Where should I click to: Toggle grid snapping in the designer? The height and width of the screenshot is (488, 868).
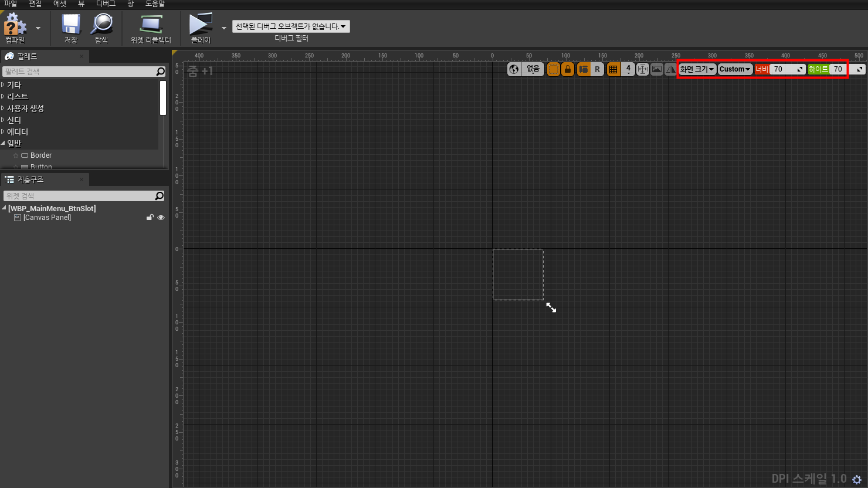click(613, 69)
